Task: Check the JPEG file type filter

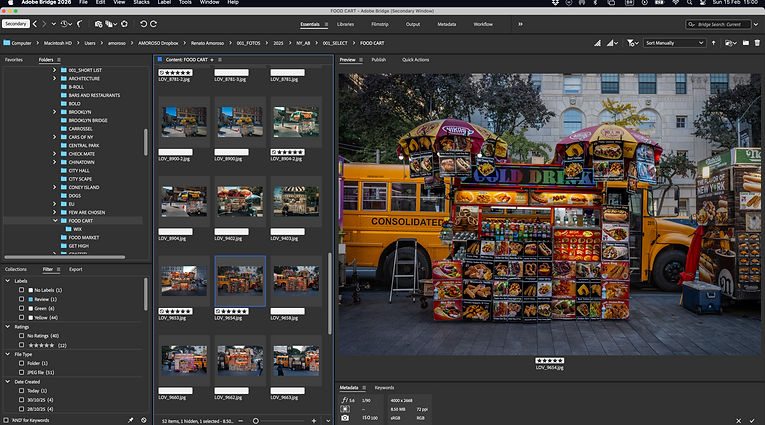Action: click(x=21, y=372)
